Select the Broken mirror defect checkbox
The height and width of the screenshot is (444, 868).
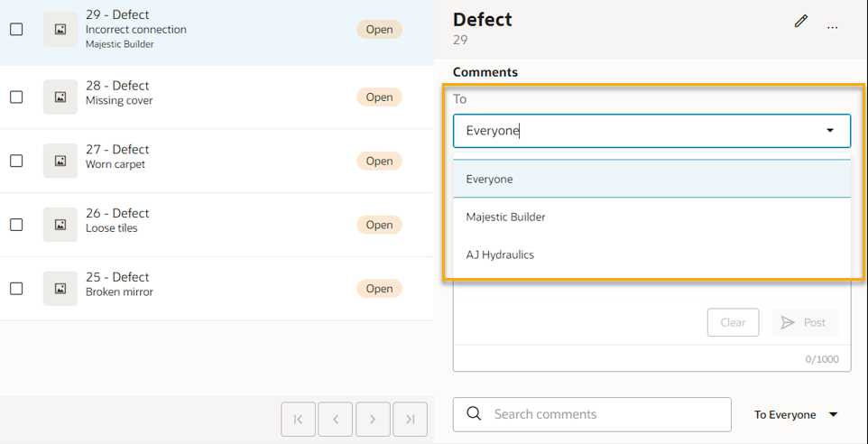click(x=16, y=289)
